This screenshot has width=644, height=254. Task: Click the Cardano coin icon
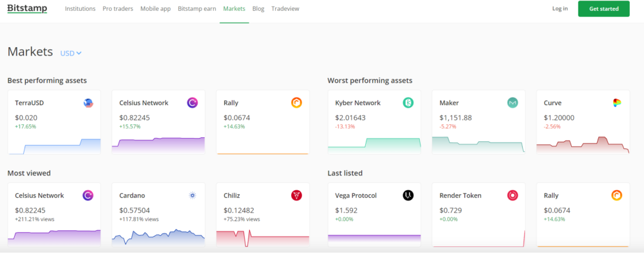(193, 195)
